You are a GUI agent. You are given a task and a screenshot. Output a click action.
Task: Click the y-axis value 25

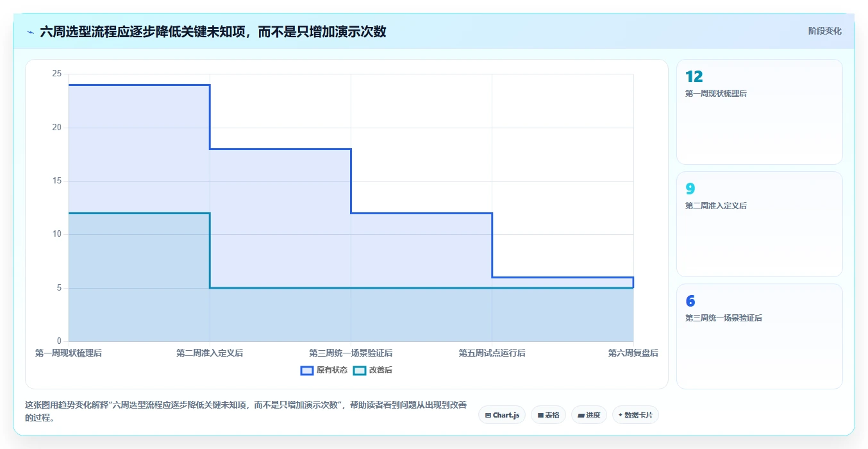click(x=57, y=74)
